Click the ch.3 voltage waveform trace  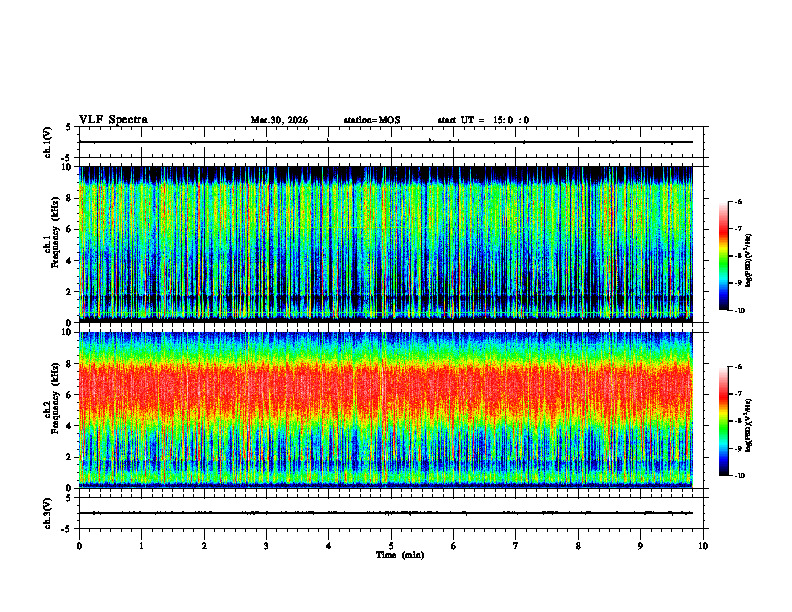click(x=386, y=513)
